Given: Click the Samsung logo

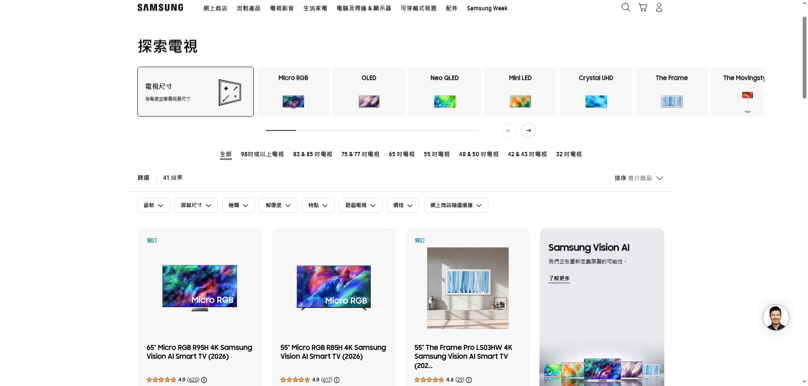Looking at the screenshot, I should click(160, 8).
